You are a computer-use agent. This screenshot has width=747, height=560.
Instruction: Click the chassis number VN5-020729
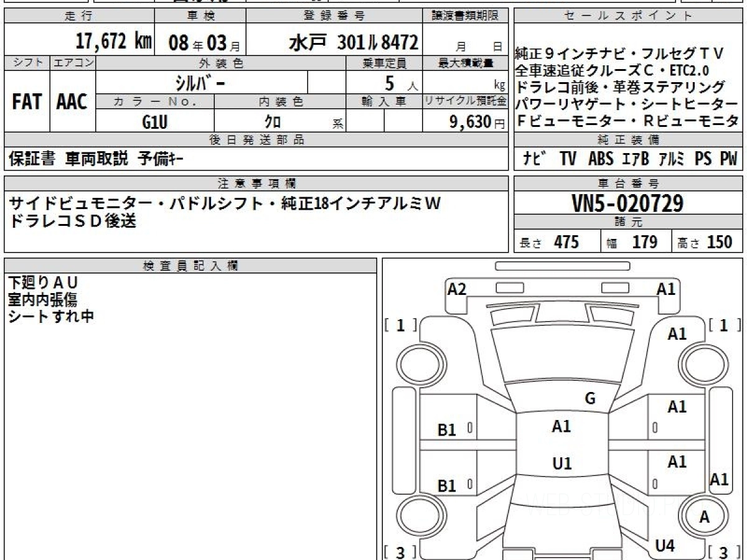627,203
